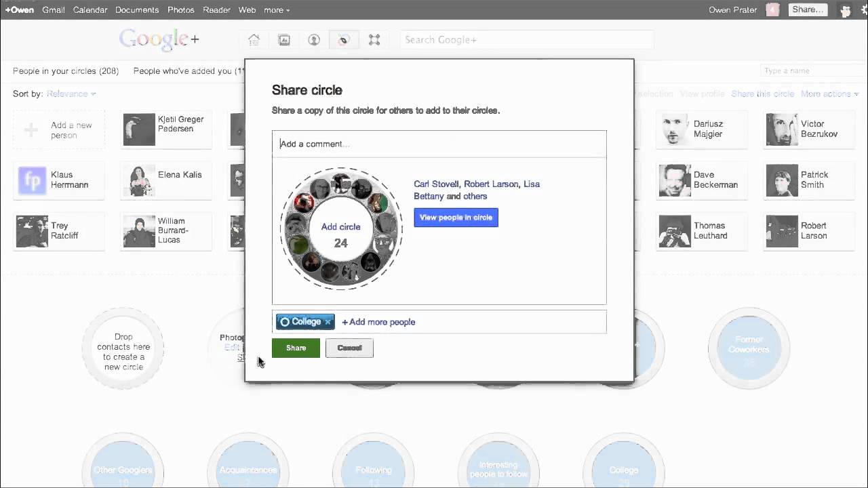The image size is (868, 488).
Task: Remove the College chip with its x
Action: pyautogui.click(x=328, y=322)
